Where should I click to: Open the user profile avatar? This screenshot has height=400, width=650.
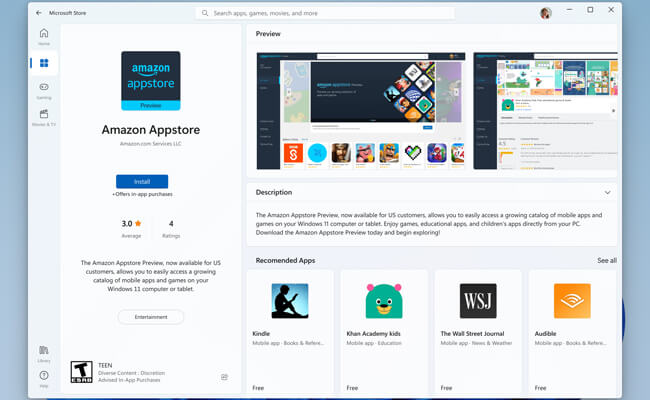click(546, 13)
